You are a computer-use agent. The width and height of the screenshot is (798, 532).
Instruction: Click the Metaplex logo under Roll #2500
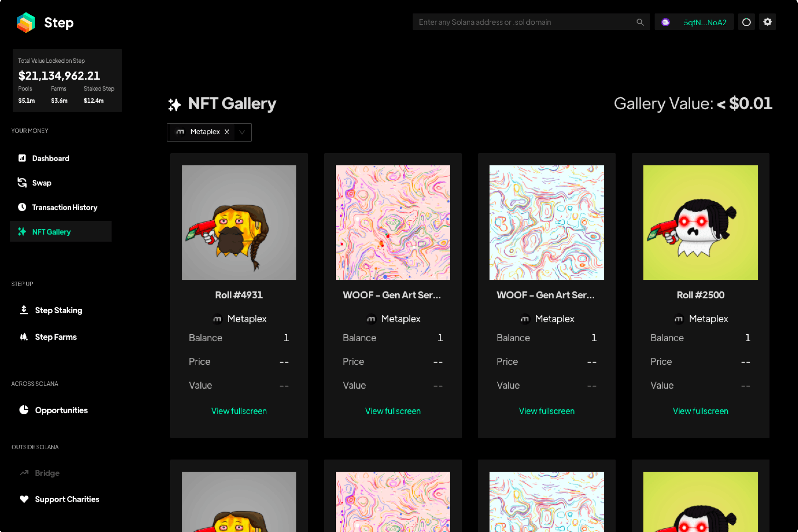point(679,319)
